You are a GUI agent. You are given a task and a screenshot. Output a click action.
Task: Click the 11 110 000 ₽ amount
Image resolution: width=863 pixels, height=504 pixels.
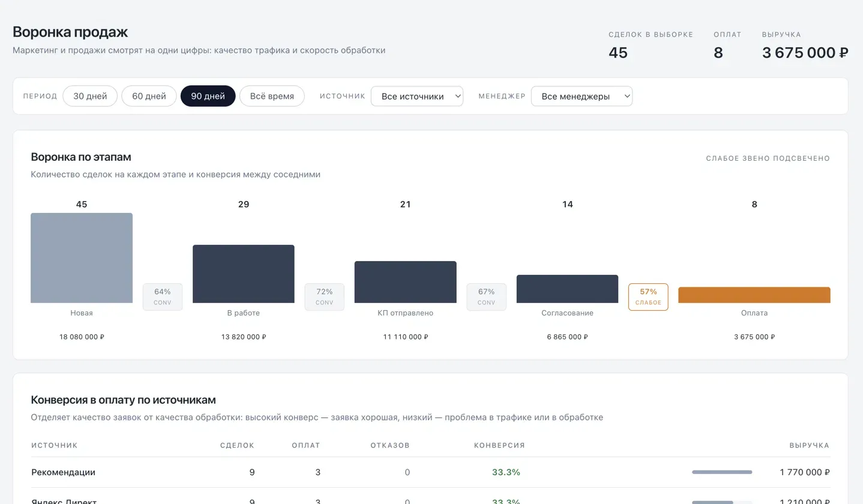point(406,337)
